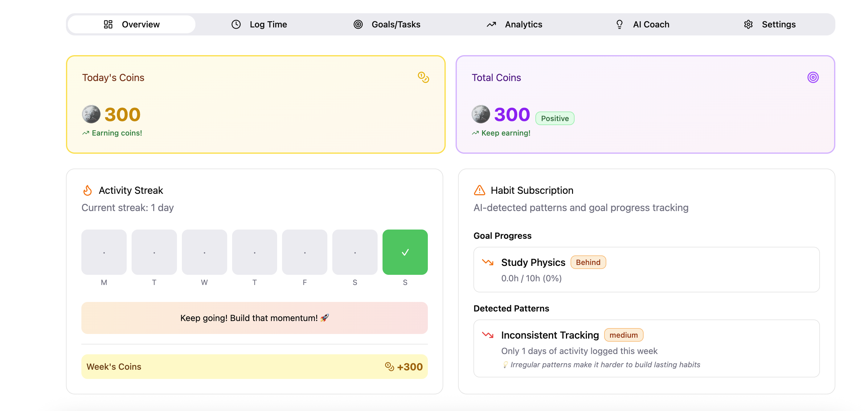Click the silver coin next to purple 300

coord(481,114)
